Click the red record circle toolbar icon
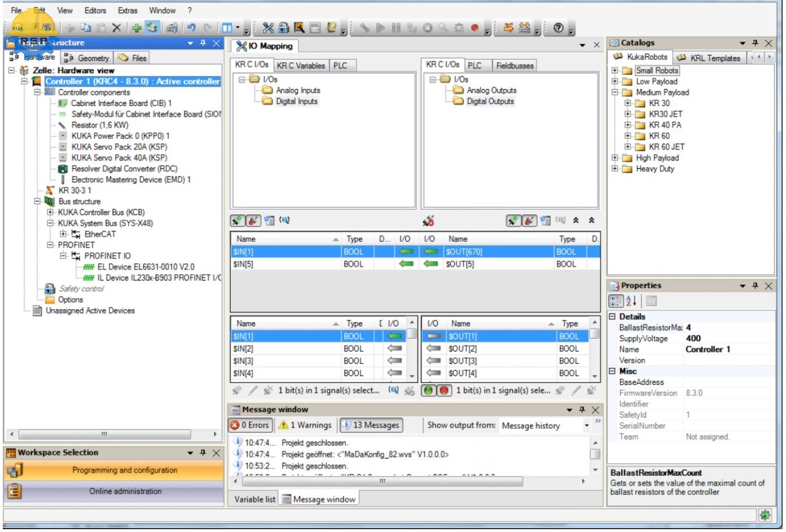 (475, 28)
